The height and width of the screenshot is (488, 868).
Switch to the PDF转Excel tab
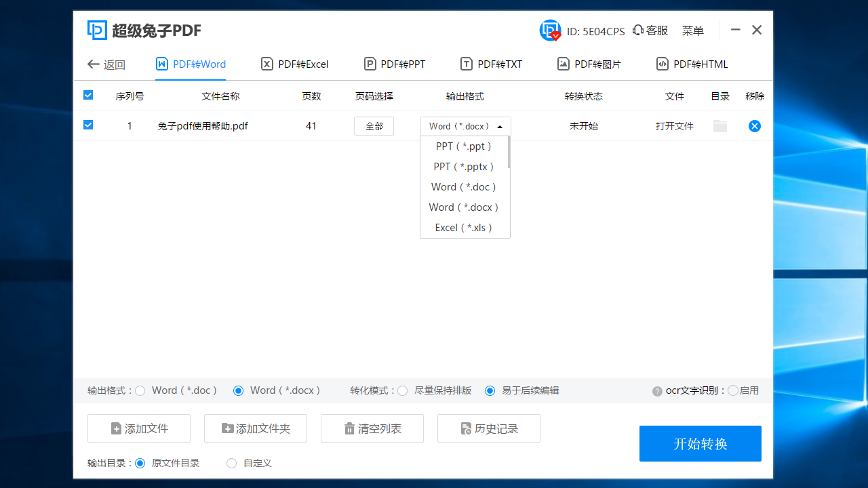click(x=294, y=64)
